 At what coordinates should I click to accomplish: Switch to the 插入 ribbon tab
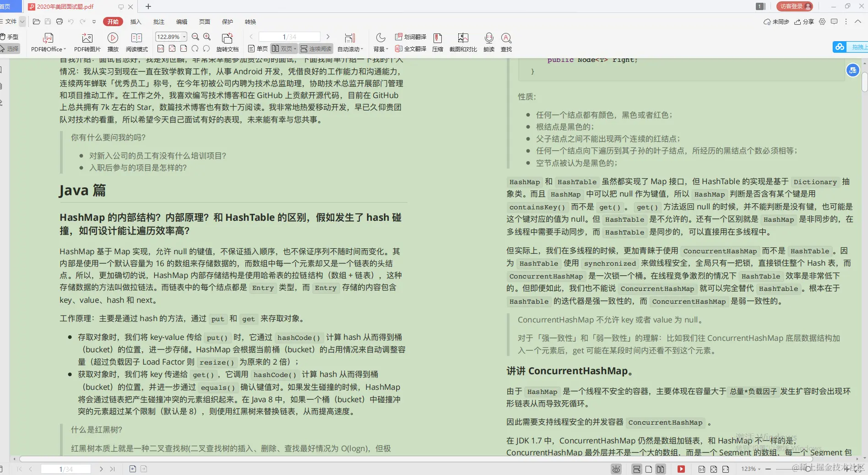coord(135,22)
